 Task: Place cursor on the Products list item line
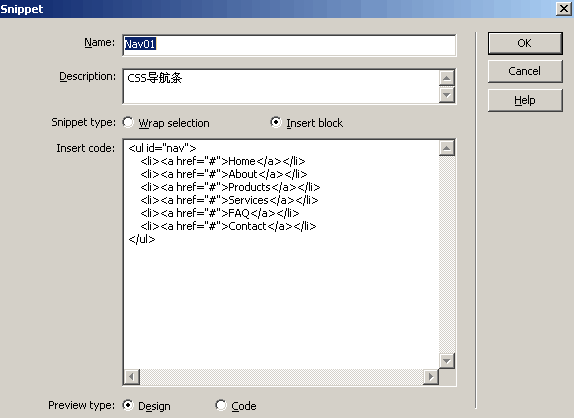point(230,187)
